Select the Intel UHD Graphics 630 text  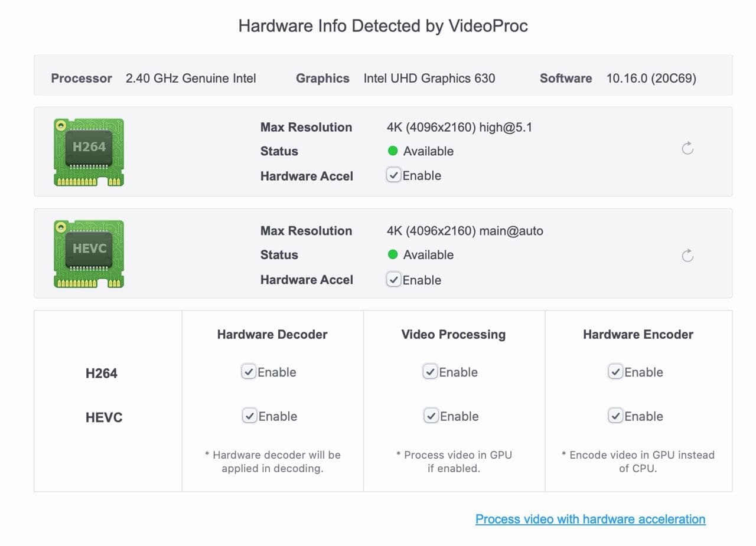(429, 79)
